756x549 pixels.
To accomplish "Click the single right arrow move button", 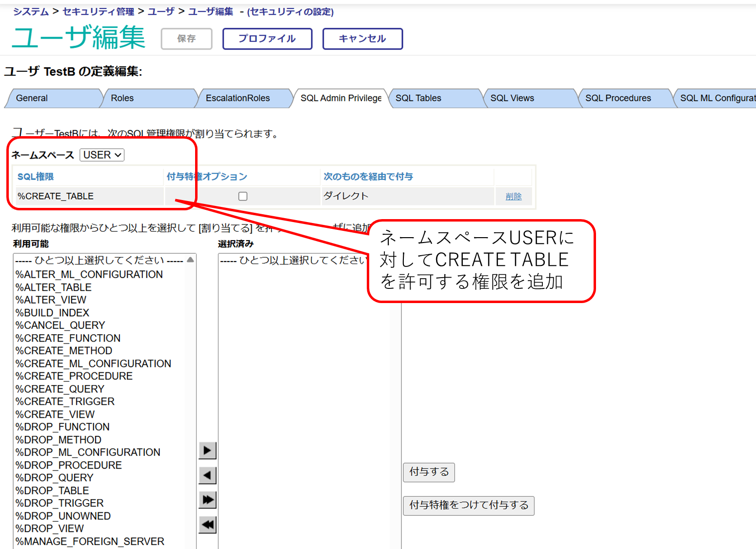I will (207, 450).
